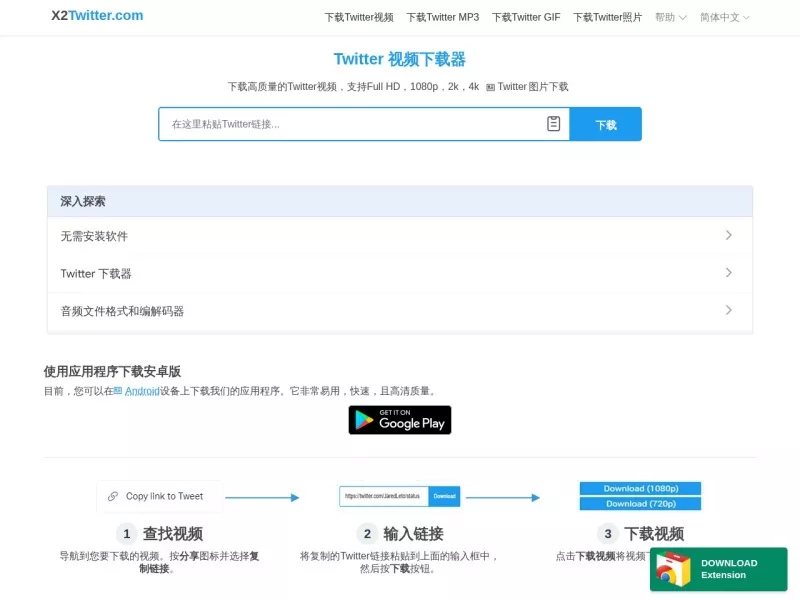Click the Download (1080p) button

(x=640, y=488)
